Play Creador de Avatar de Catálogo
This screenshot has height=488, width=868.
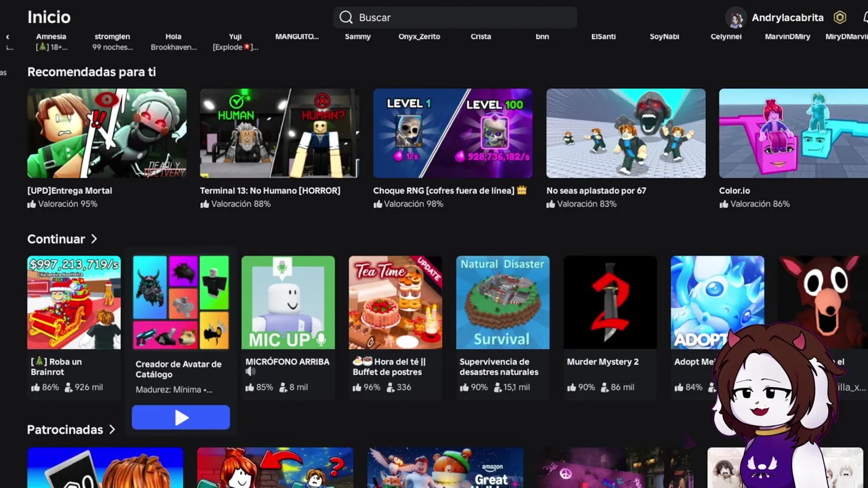[181, 418]
